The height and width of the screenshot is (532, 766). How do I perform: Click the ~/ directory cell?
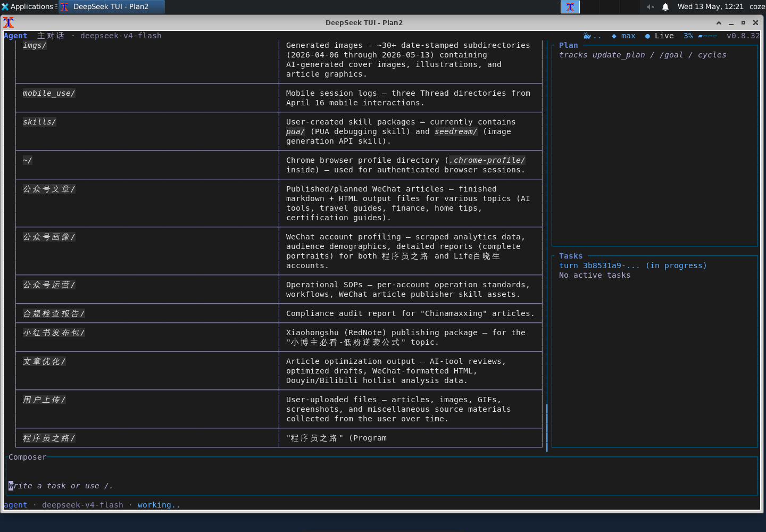(x=147, y=165)
